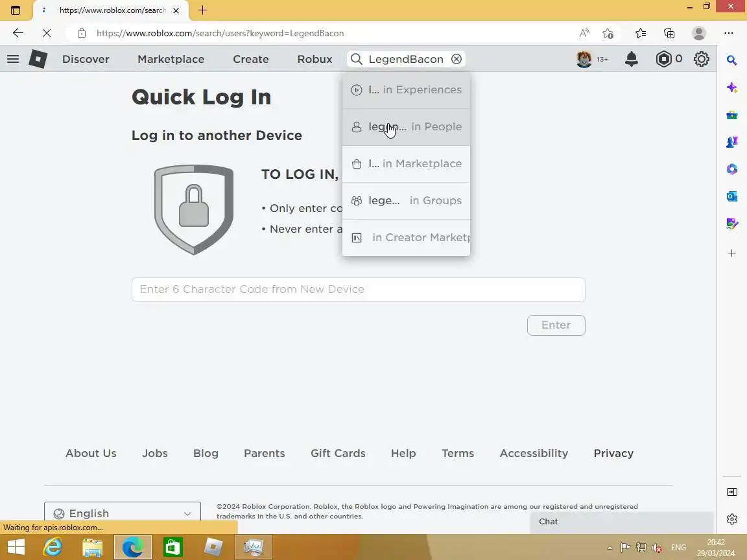The height and width of the screenshot is (560, 747).
Task: Open Roblox notifications bell
Action: point(632,59)
